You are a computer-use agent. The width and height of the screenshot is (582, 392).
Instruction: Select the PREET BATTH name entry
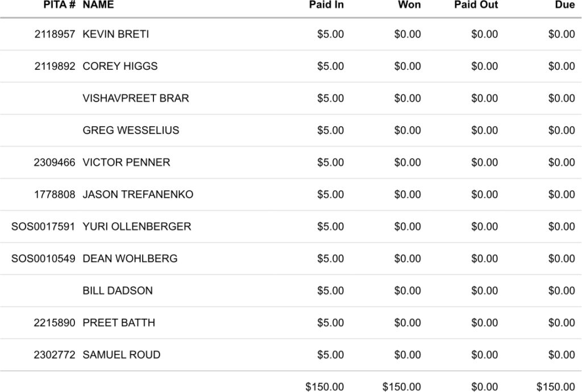(x=119, y=323)
